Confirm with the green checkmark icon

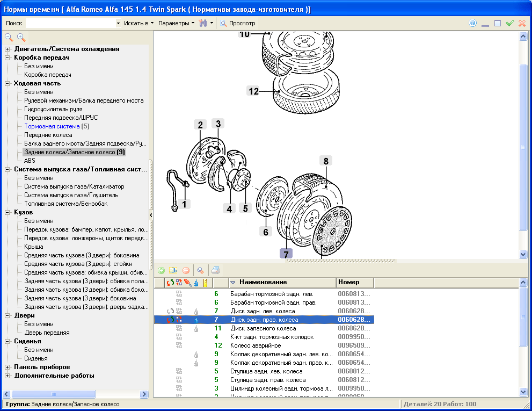(x=510, y=23)
